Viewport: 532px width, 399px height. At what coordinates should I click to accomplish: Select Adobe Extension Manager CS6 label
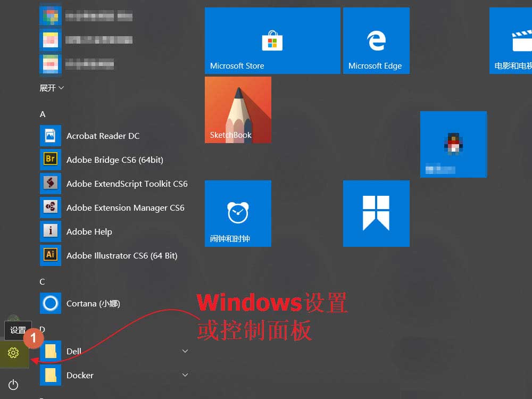click(125, 207)
